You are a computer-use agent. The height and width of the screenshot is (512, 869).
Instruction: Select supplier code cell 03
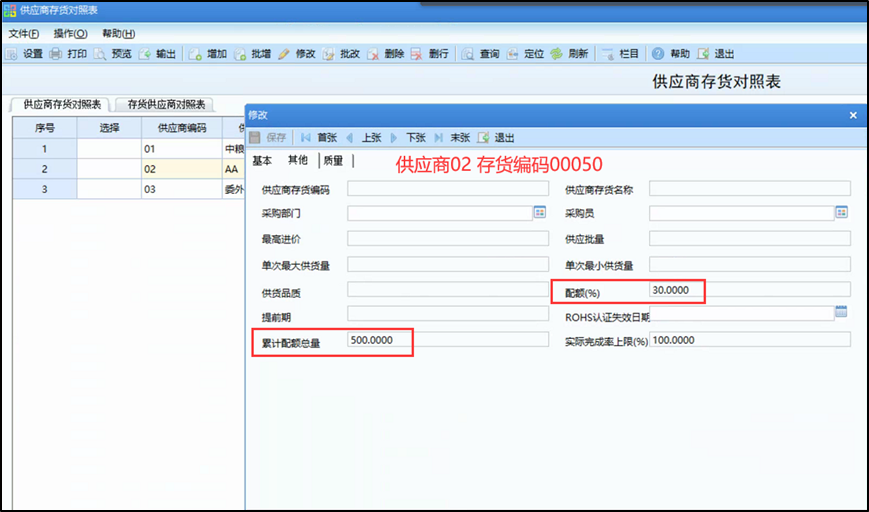182,189
